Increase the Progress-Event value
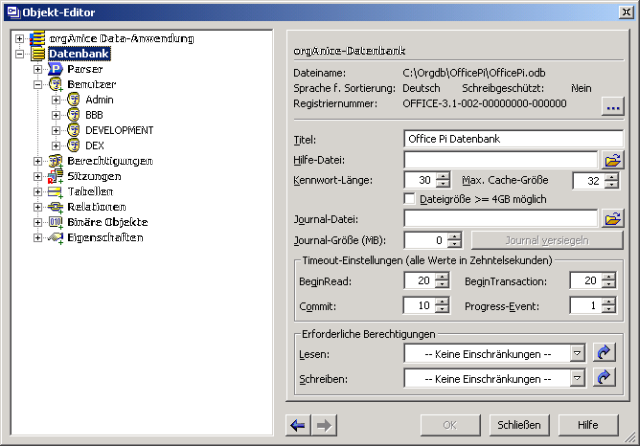 tap(609, 302)
